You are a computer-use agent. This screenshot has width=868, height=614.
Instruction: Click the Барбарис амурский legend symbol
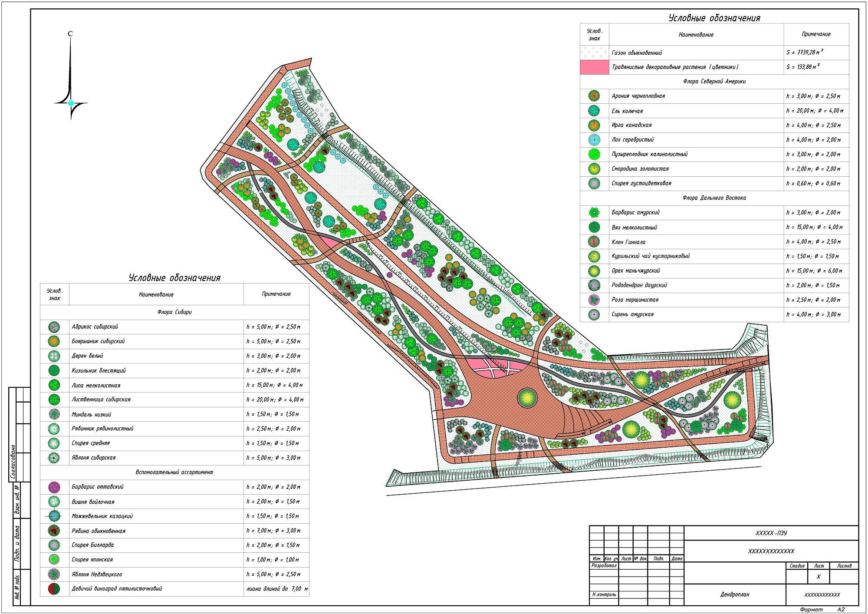point(594,212)
